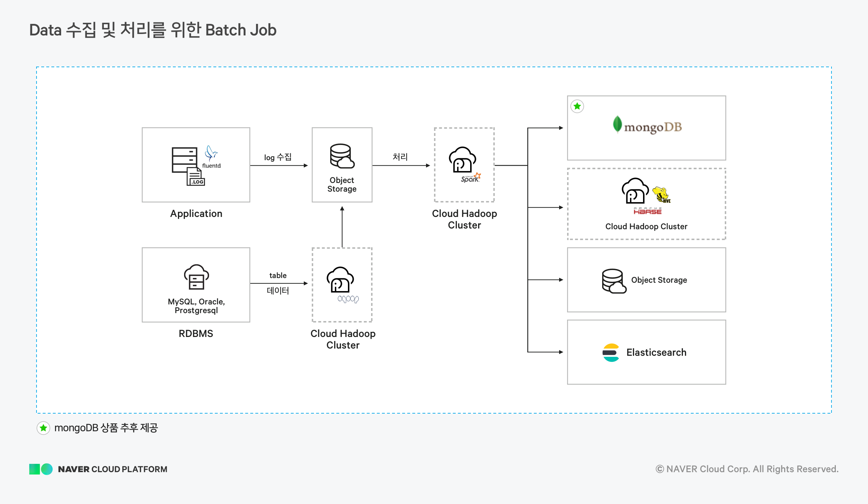The image size is (868, 504).
Task: Click the 'MySQL, Oracle, Prostgresql' text
Action: [196, 306]
